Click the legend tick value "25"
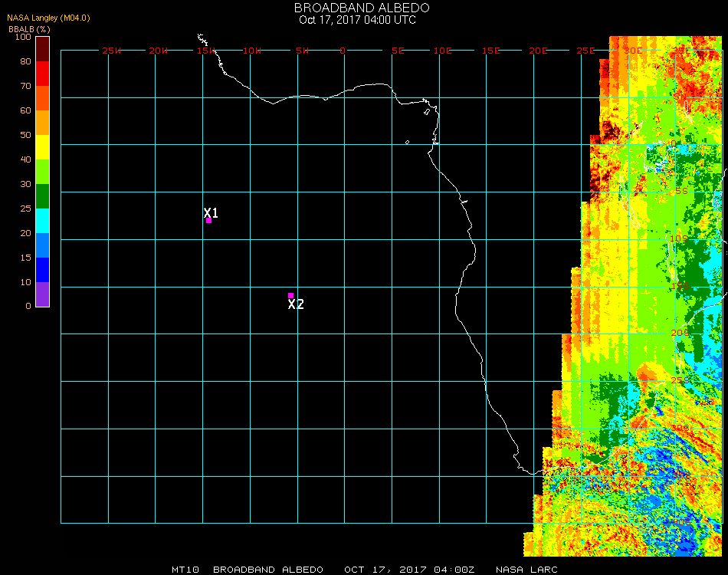Image resolution: width=728 pixels, height=575 pixels. point(25,209)
